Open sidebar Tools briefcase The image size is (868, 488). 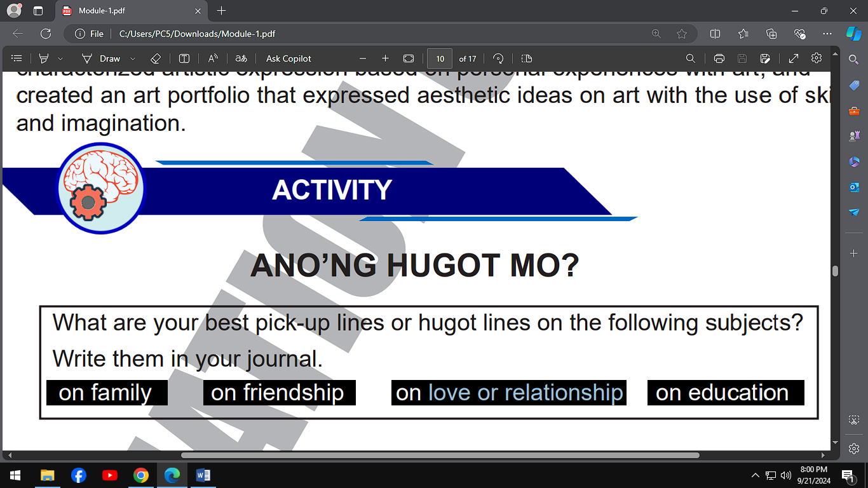click(853, 111)
